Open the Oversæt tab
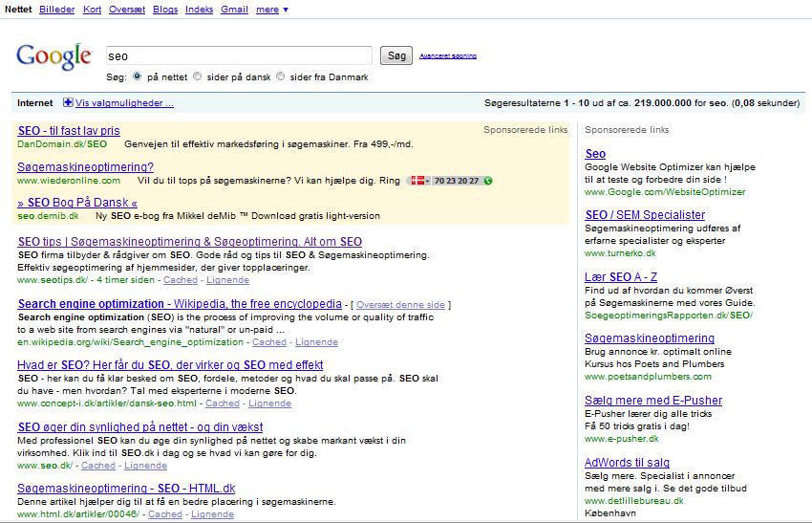 127,10
